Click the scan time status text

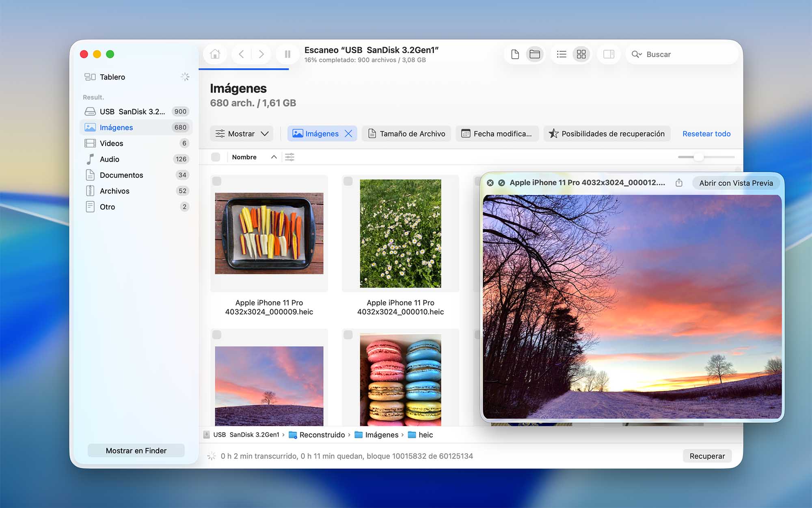(347, 456)
